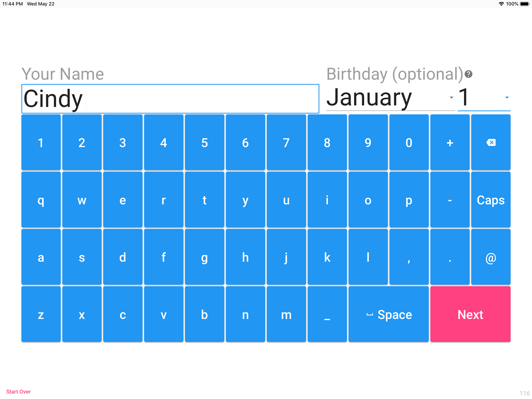This screenshot has height=399, width=532.
Task: Tap the letter h key
Action: (x=245, y=257)
